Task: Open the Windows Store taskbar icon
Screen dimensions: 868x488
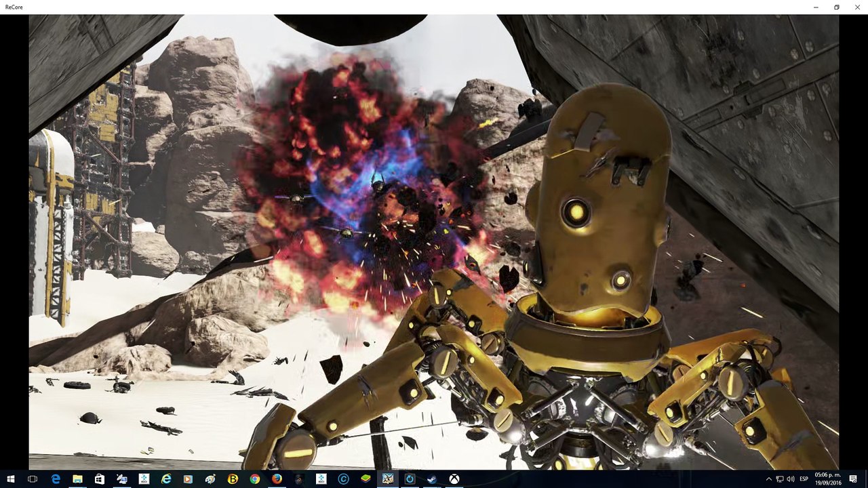Action: (x=100, y=479)
